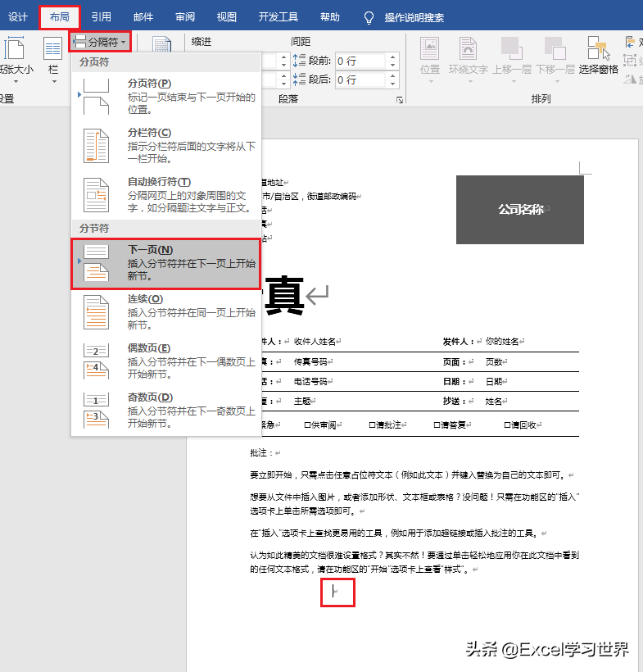
Task: Click the 段后 spacing after field
Action: pos(360,79)
